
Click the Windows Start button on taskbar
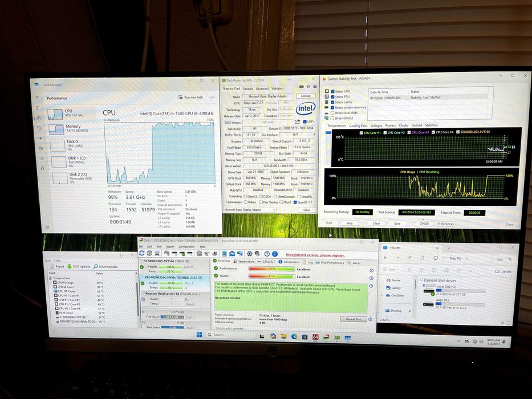pos(200,335)
